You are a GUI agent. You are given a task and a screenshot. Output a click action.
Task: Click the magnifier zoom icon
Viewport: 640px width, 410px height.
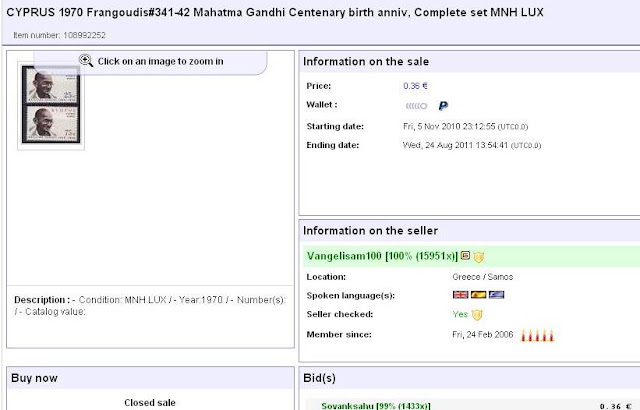(x=86, y=61)
